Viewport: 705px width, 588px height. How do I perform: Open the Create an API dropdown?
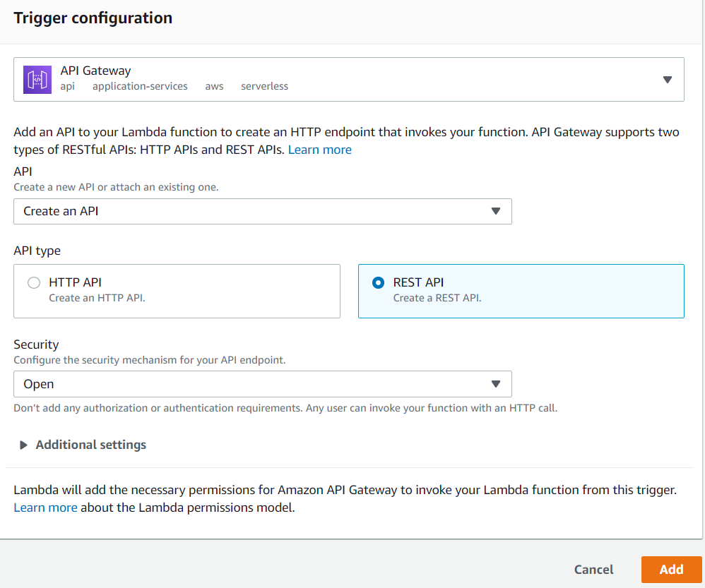pos(263,211)
